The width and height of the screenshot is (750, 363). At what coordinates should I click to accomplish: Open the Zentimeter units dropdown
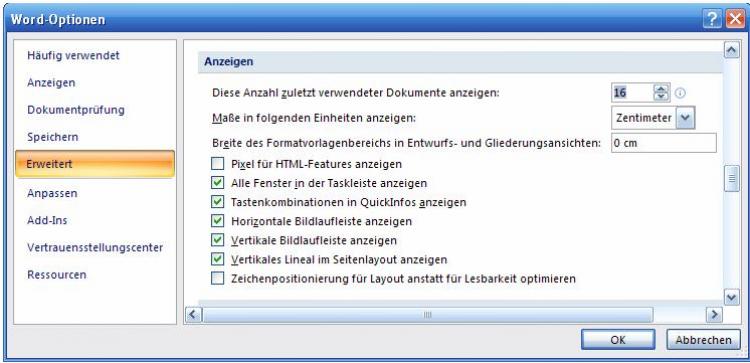click(685, 118)
